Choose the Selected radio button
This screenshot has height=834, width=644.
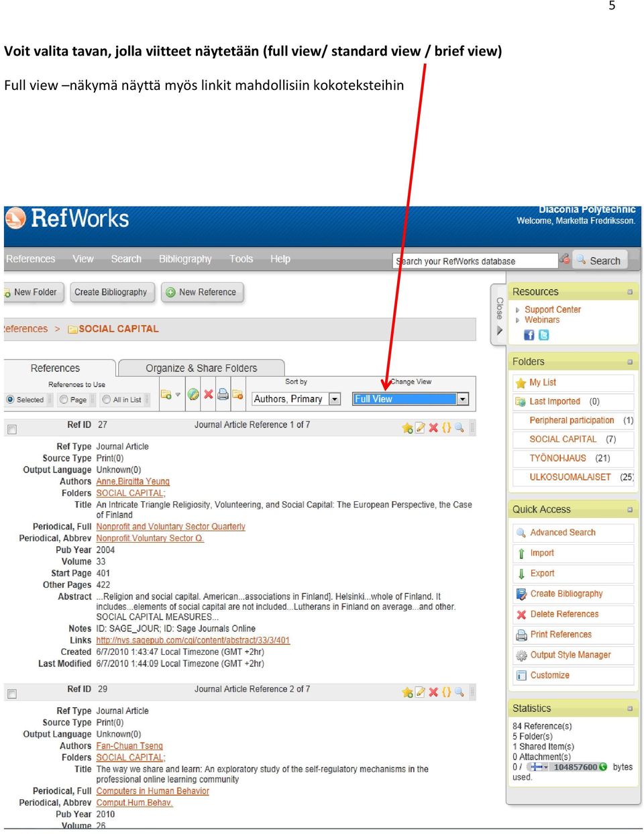tap(10, 400)
